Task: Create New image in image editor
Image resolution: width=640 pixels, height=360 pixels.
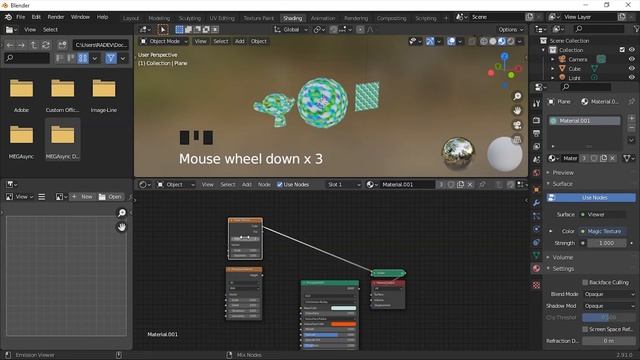Action: tap(82, 197)
